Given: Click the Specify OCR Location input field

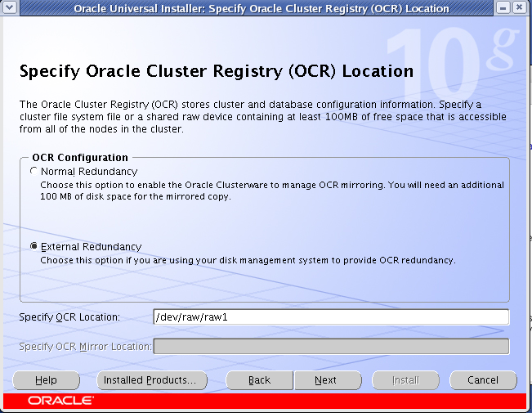Looking at the screenshot, I should (x=331, y=316).
